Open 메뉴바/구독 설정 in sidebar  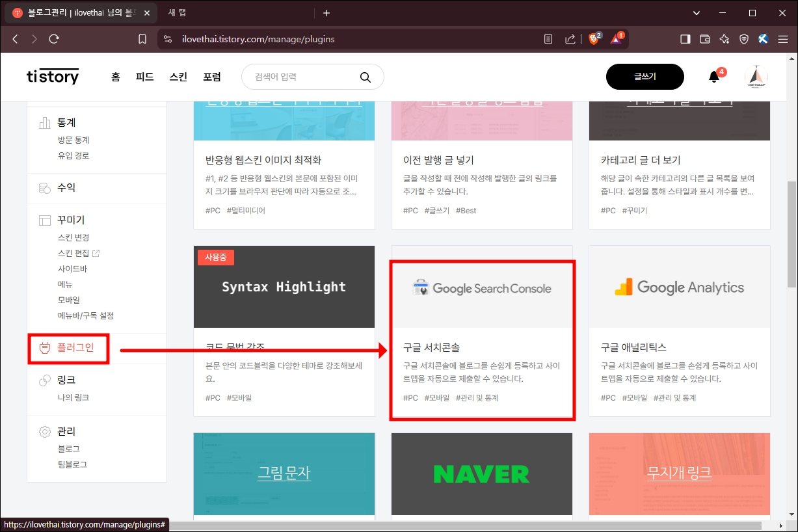pos(86,315)
